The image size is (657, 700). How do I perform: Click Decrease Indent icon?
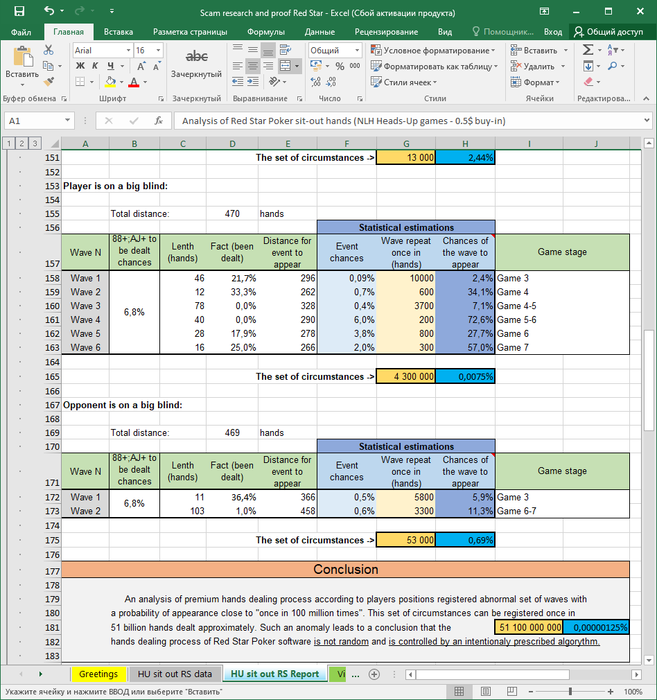[237, 82]
